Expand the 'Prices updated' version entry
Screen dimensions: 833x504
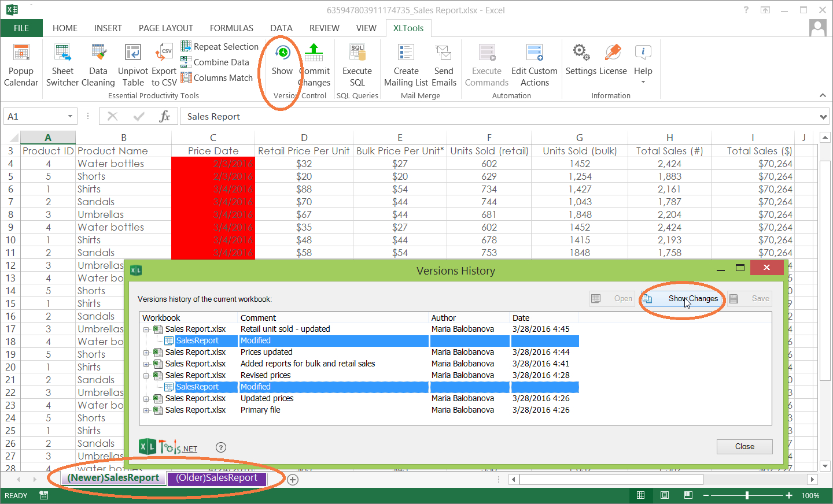click(146, 352)
